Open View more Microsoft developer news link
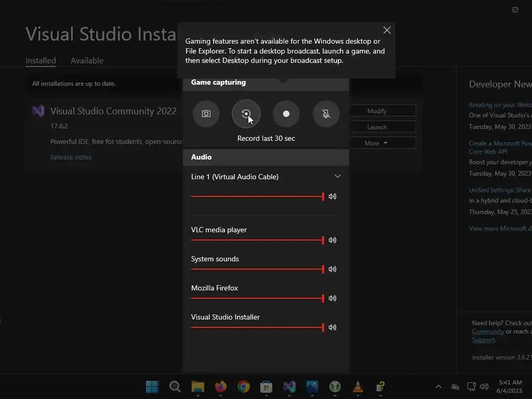This screenshot has width=532, height=399. [500, 229]
